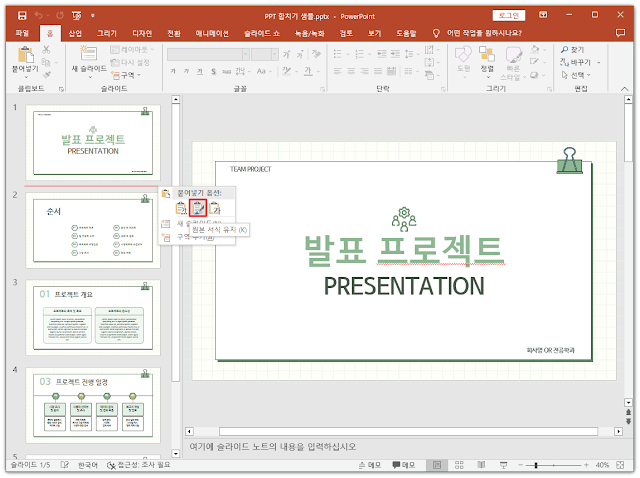Open the Animations (애니메이션) tab
The height and width of the screenshot is (478, 640).
[212, 33]
